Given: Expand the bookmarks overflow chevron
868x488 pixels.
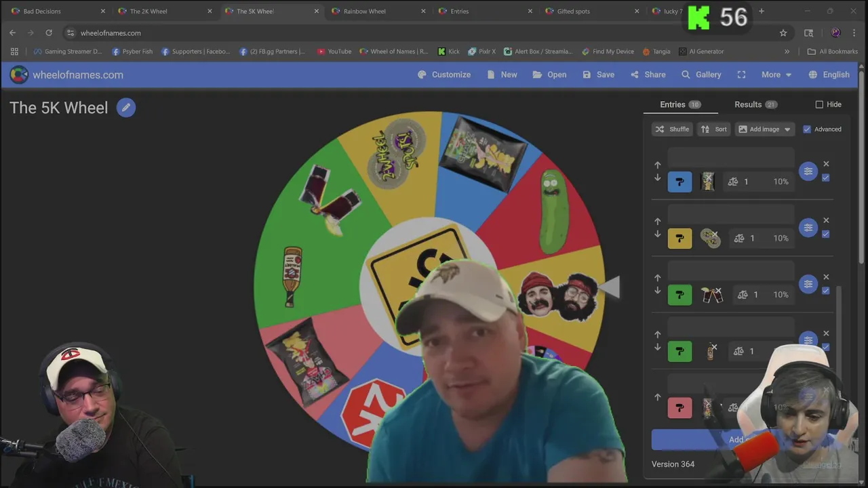Looking at the screenshot, I should coord(787,52).
